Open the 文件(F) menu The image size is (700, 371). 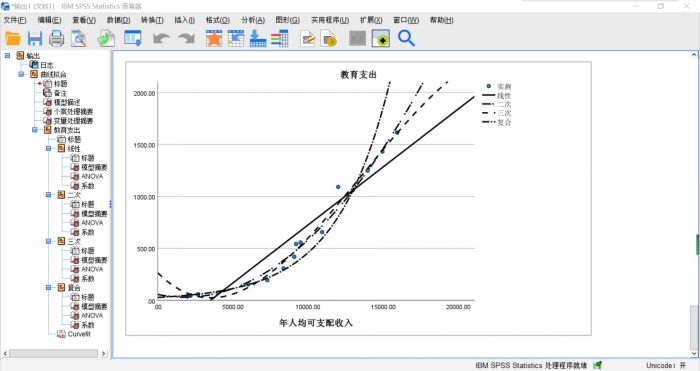[15, 20]
